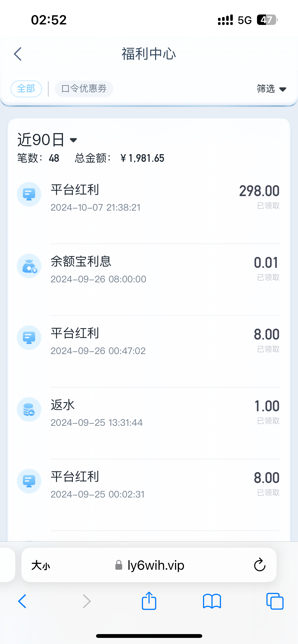Screen dimensions: 298x644
Task: Open the 筛选 filter dropdown
Action: 271,89
